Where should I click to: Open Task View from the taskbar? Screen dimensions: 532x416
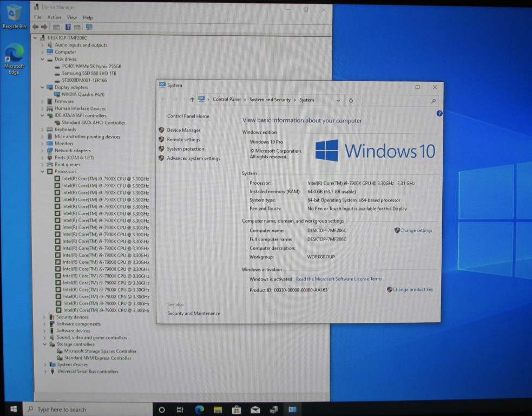180,409
